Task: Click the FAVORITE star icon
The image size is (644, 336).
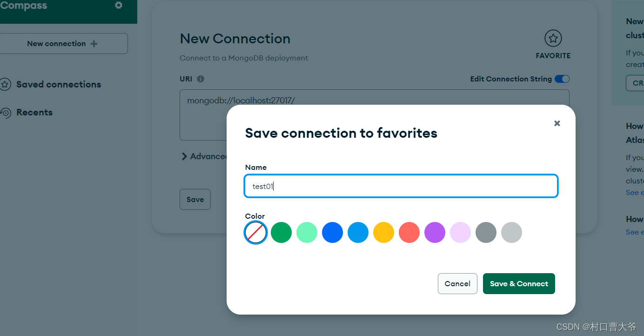Action: tap(553, 39)
